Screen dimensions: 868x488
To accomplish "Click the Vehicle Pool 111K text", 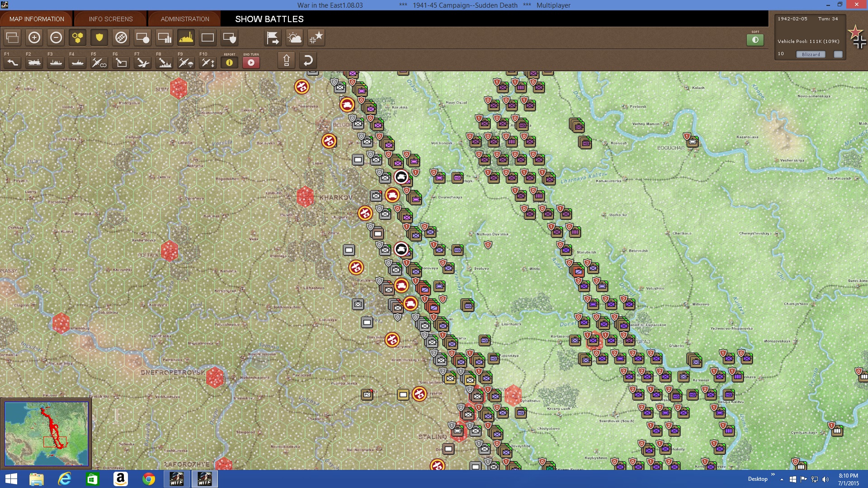I will 808,41.
